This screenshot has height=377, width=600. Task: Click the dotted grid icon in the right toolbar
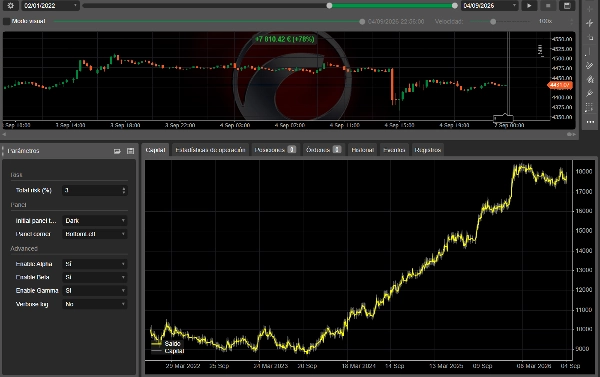pos(590,108)
